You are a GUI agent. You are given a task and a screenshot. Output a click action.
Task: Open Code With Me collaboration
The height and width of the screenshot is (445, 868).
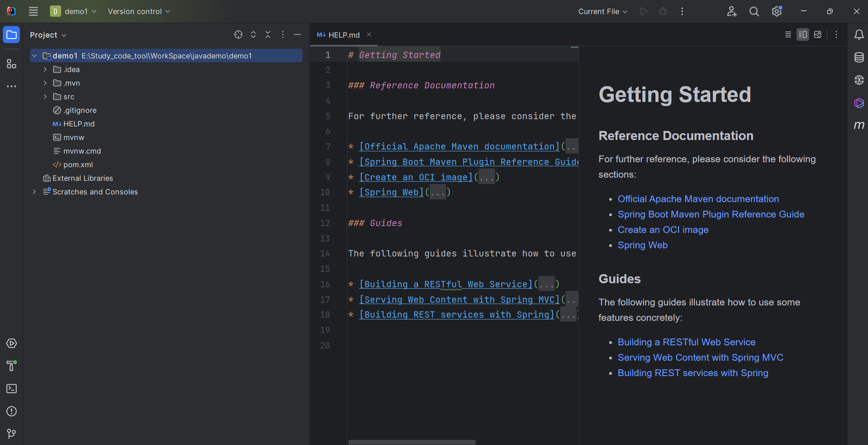tap(732, 11)
